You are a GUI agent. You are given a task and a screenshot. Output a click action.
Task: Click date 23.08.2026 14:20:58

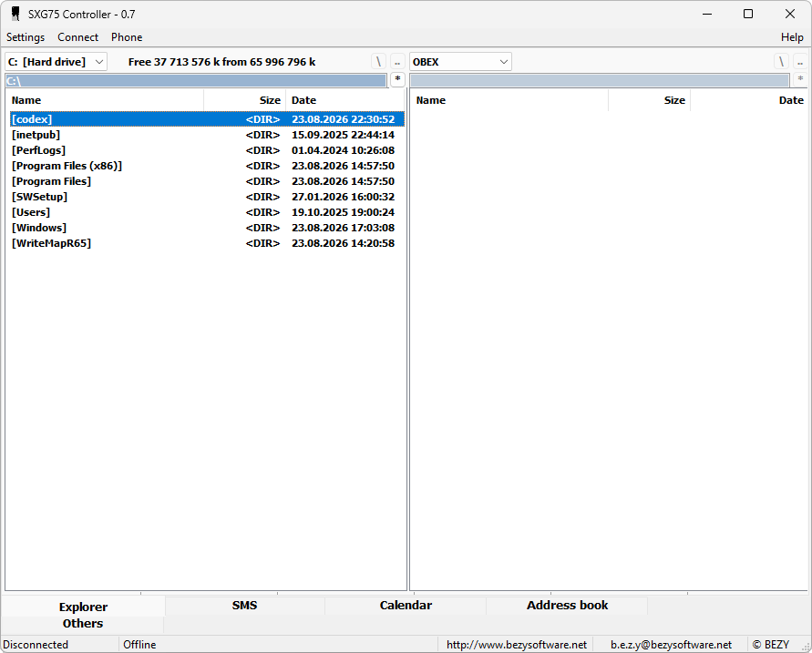(343, 243)
